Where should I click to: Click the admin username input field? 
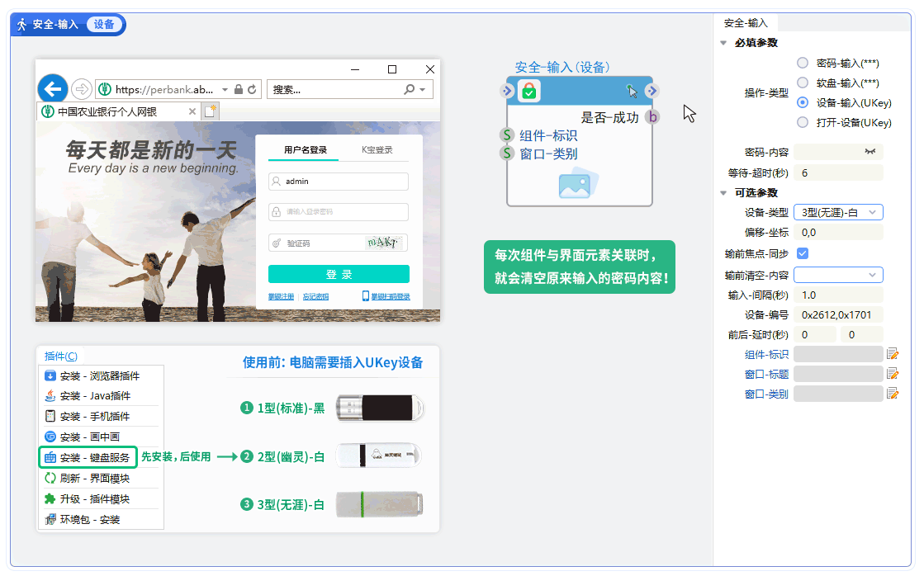point(338,181)
